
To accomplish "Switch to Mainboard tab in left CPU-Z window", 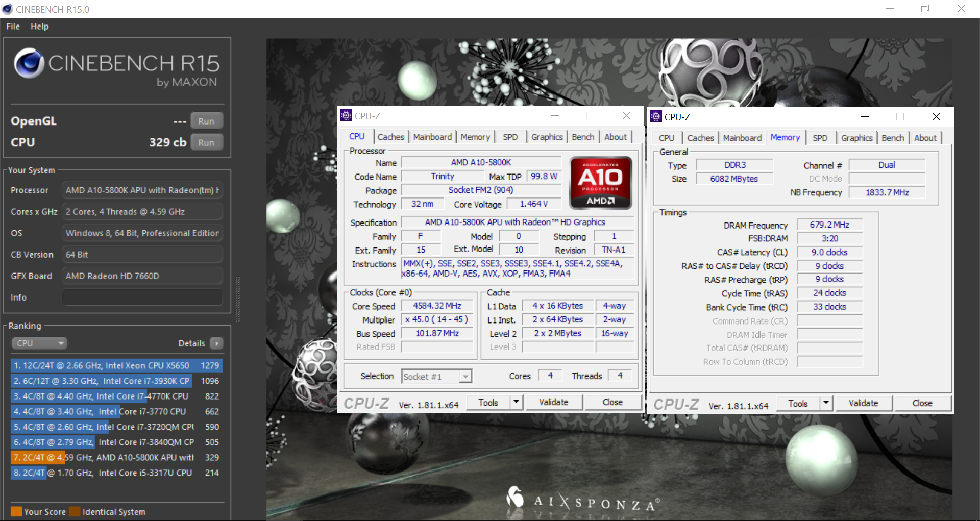I will click(x=432, y=137).
